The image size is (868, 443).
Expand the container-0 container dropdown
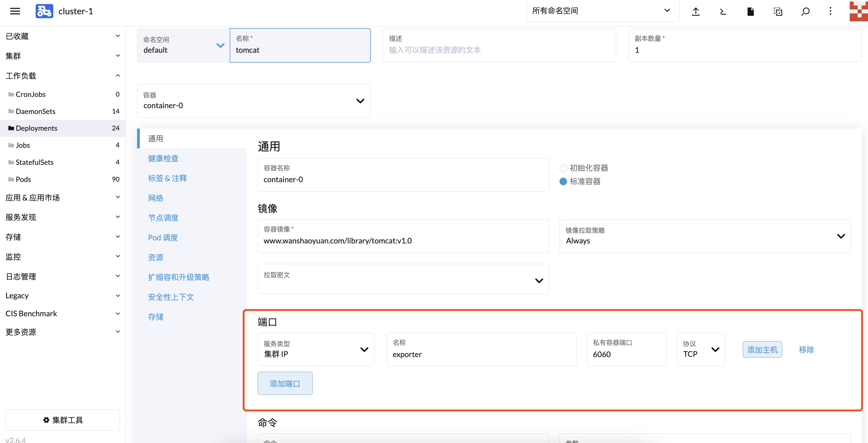click(359, 101)
